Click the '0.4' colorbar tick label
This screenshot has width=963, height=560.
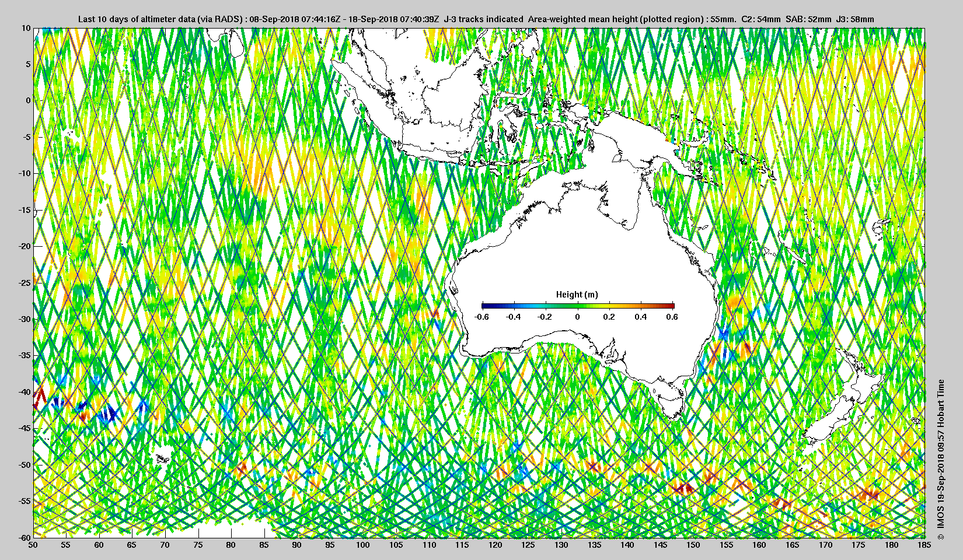(x=640, y=317)
